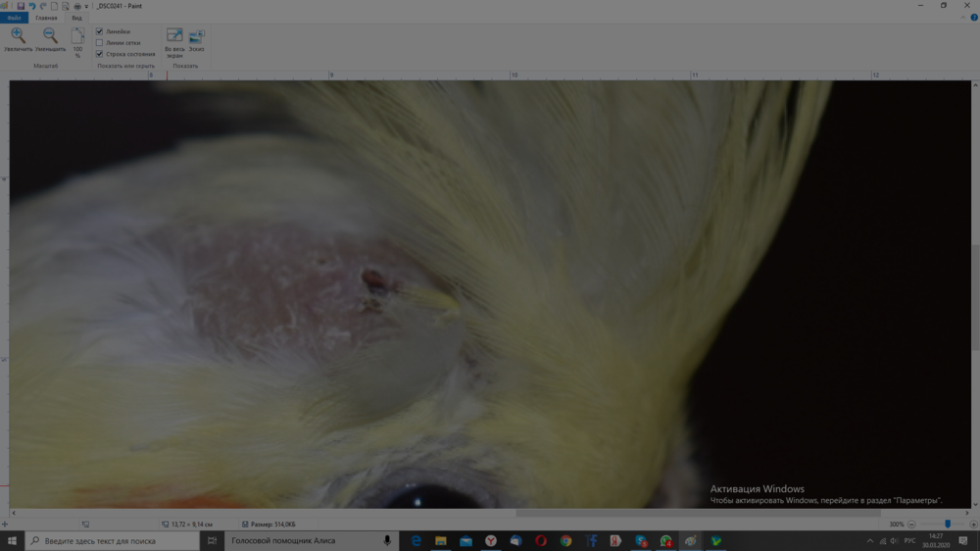Click the Print icon in Quick Access toolbar

tap(76, 6)
